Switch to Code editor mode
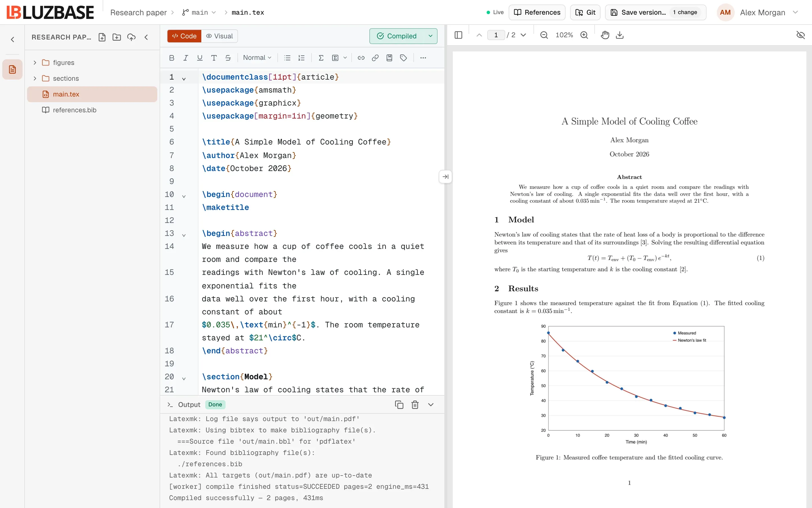This screenshot has width=812, height=508. coord(184,36)
